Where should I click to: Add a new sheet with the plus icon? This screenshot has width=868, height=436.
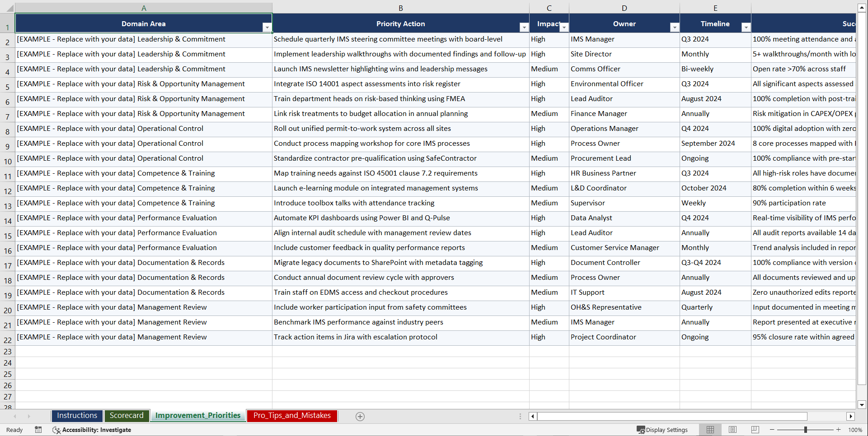coord(360,416)
